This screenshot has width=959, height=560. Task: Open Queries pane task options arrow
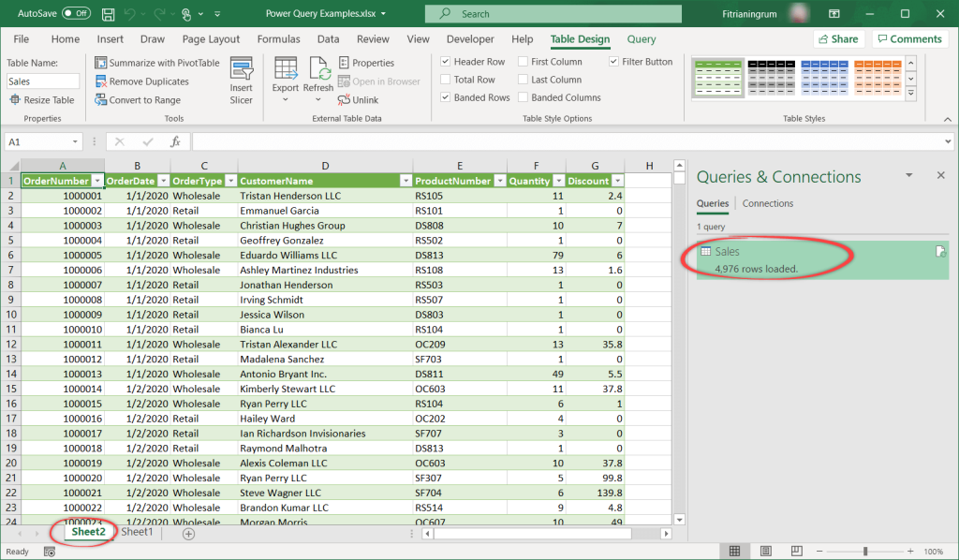click(x=908, y=175)
